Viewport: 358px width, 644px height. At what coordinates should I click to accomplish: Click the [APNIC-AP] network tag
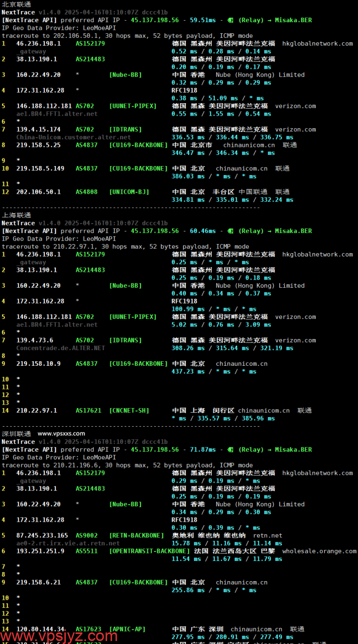[x=127, y=629]
